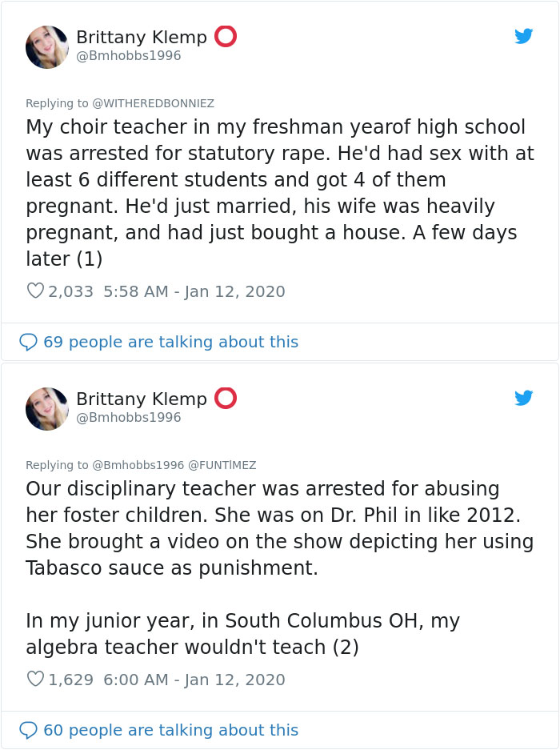The width and height of the screenshot is (560, 750).
Task: Click the profile avatar on the second tweet
Action: [47, 408]
